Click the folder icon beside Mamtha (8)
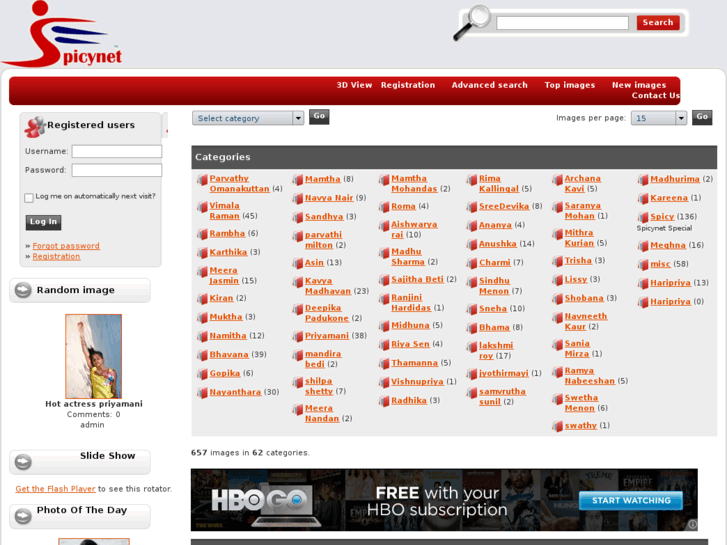Viewport: 727px width, 545px height. coord(298,180)
